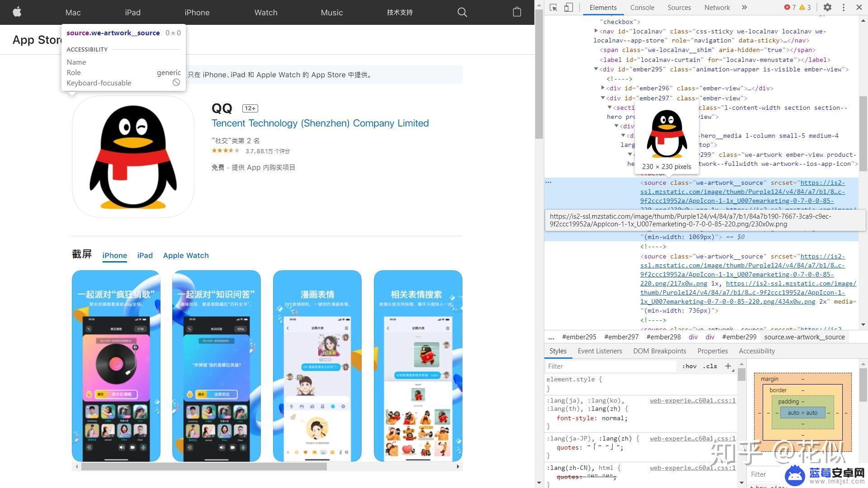
Task: Click #ember297 in breadcrumb
Action: point(621,337)
